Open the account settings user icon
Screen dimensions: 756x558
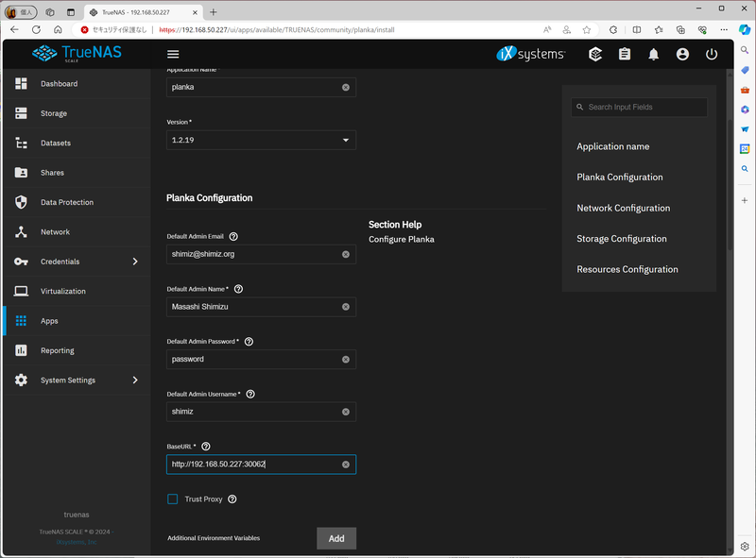(682, 55)
